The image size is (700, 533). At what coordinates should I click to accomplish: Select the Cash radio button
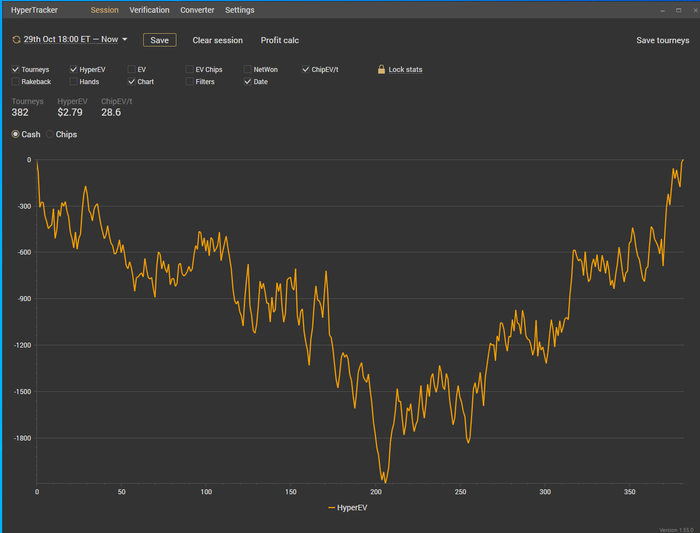(x=15, y=134)
